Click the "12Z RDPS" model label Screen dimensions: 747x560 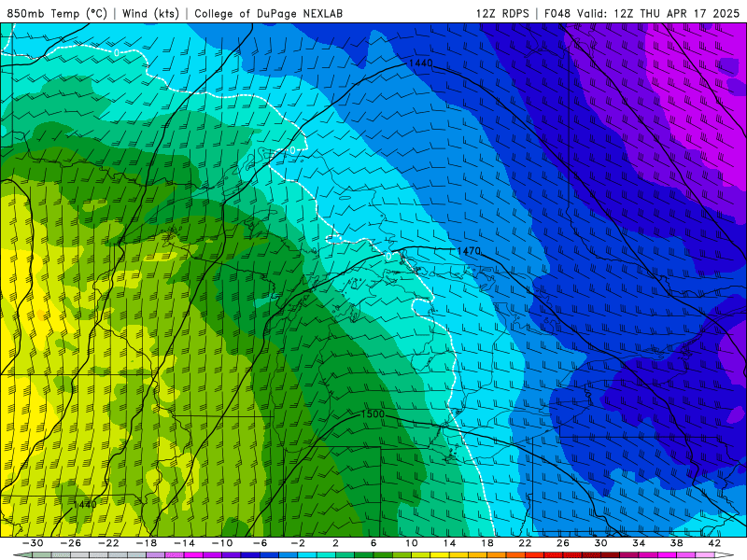click(x=502, y=13)
